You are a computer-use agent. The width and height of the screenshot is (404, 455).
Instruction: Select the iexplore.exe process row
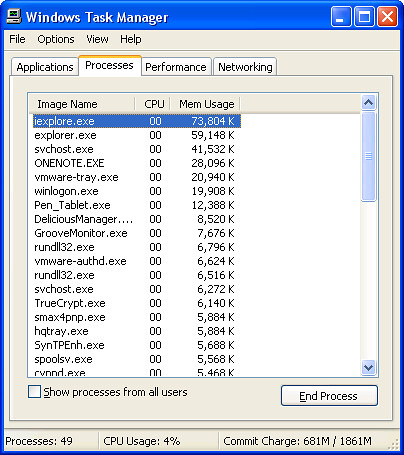(x=137, y=121)
